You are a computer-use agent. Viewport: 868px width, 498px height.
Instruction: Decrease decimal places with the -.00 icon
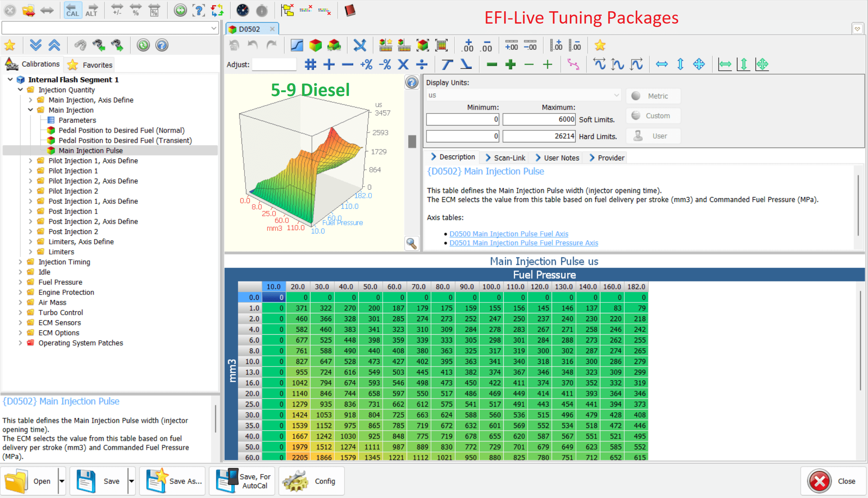pos(487,45)
